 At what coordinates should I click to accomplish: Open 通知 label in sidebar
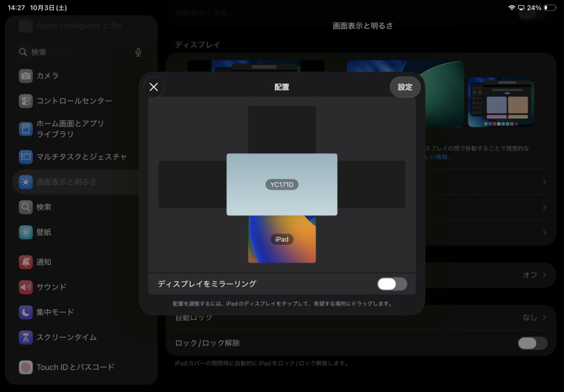coord(44,262)
